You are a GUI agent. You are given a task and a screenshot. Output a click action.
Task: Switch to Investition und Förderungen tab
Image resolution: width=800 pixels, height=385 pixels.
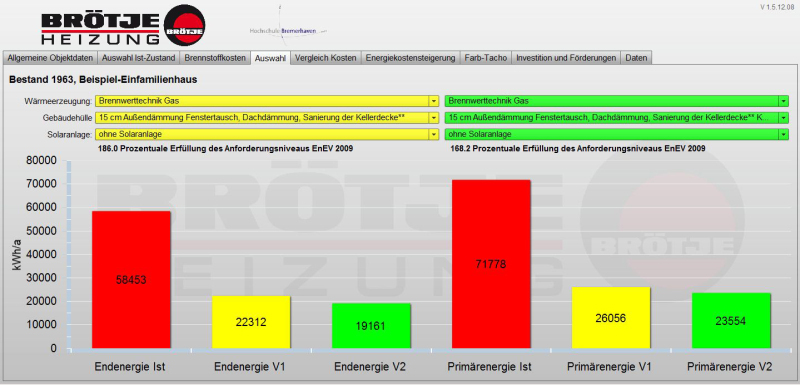pos(566,58)
